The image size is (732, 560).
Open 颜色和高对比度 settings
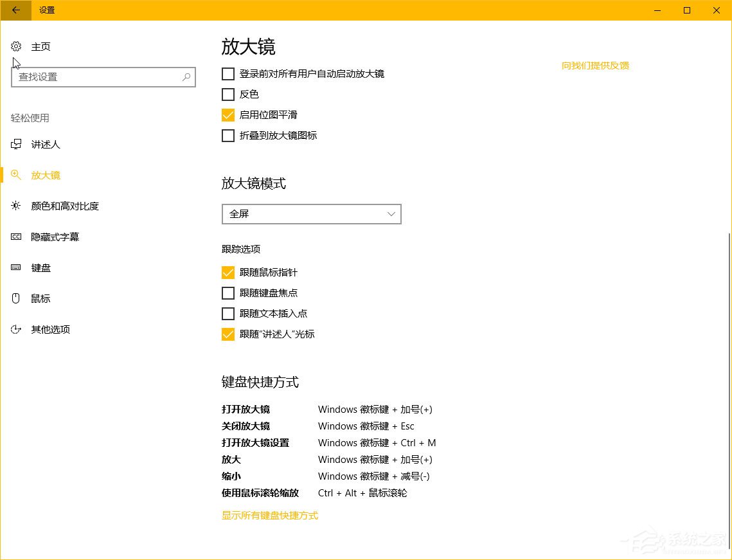point(64,206)
